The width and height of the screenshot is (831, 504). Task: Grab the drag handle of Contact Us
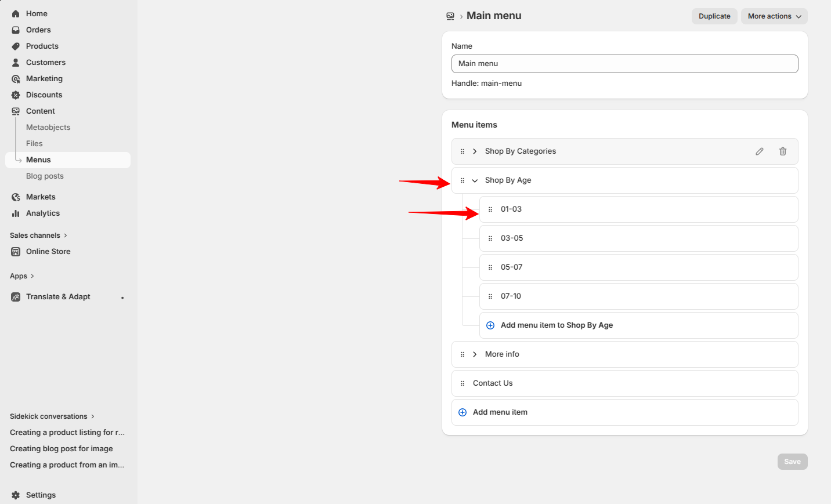(x=463, y=383)
